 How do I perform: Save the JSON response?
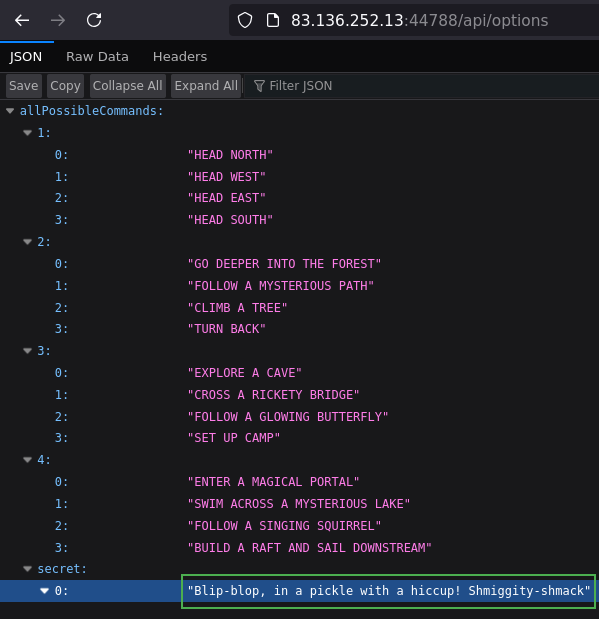24,86
